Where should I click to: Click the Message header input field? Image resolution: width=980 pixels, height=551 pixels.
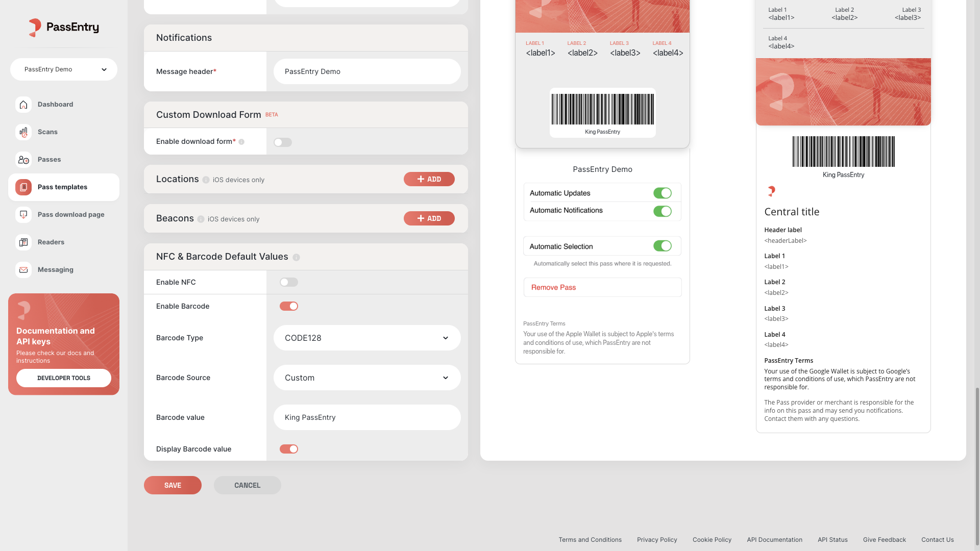(367, 71)
